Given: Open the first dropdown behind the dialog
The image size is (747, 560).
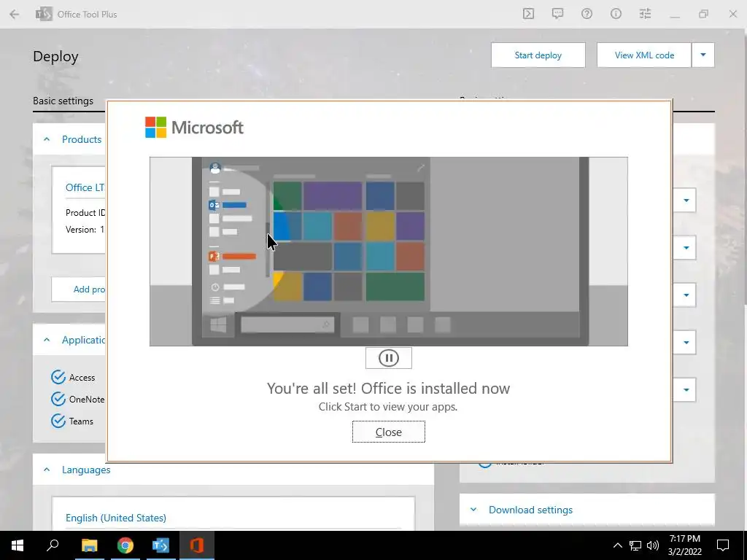Looking at the screenshot, I should click(686, 201).
